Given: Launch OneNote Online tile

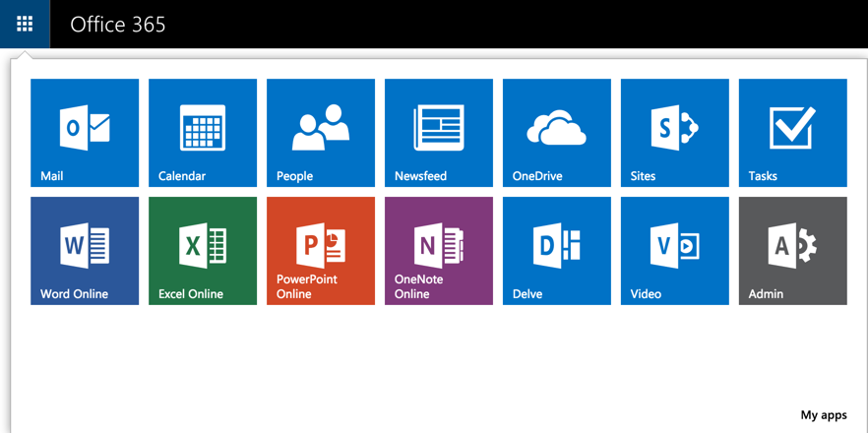Looking at the screenshot, I should pos(439,251).
